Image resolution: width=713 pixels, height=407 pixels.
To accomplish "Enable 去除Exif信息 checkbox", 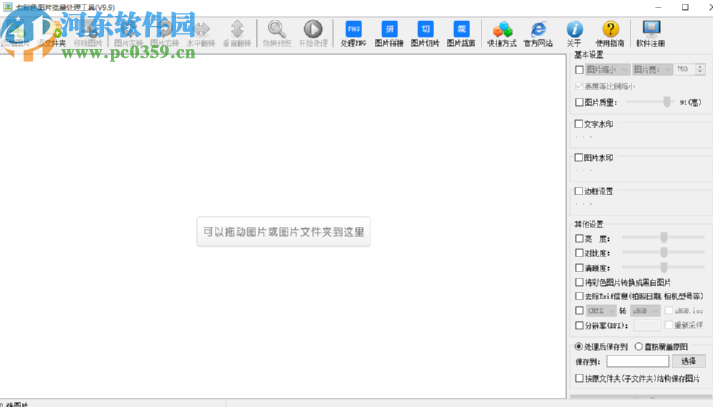I will coord(579,296).
